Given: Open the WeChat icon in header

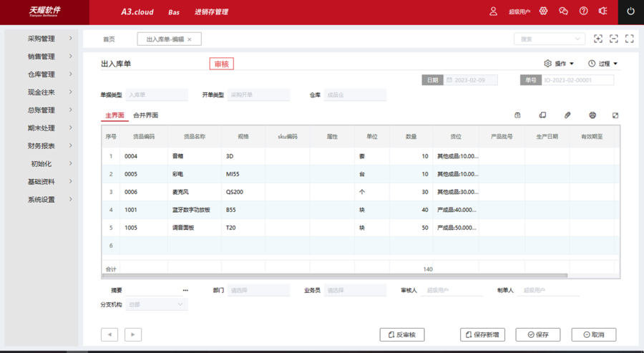Looking at the screenshot, I should tap(564, 11).
